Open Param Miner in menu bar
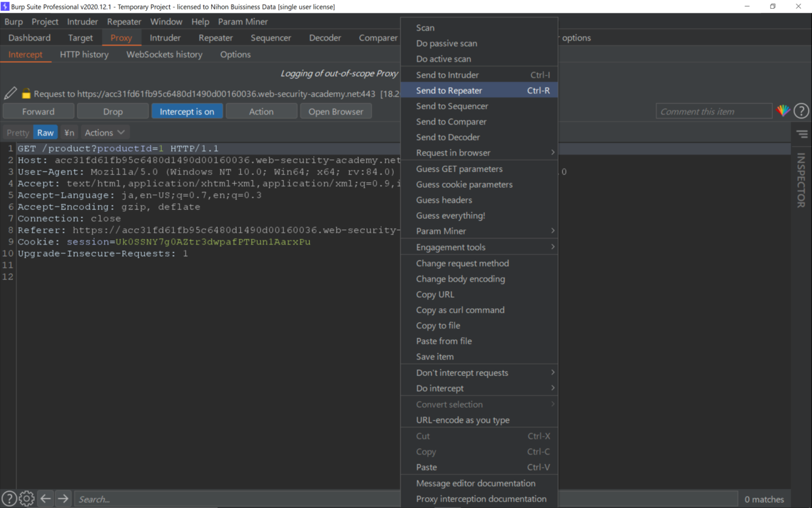This screenshot has height=508, width=812. (x=243, y=22)
